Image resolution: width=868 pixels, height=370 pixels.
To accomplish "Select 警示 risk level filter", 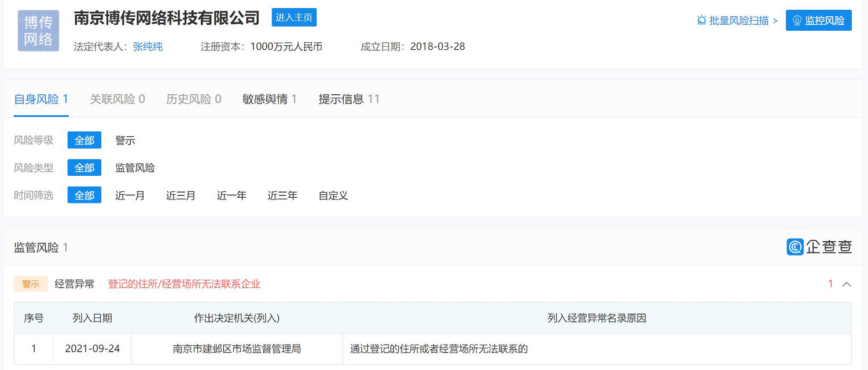I will click(125, 140).
